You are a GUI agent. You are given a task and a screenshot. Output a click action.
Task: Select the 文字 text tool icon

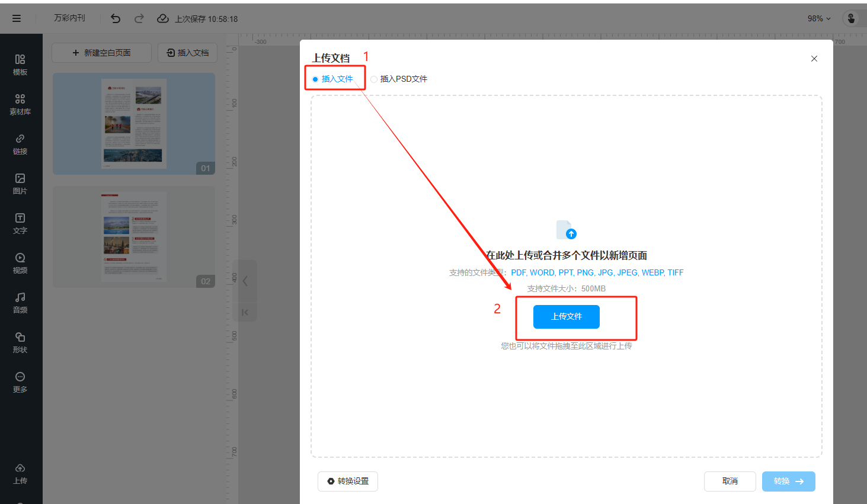pos(20,223)
